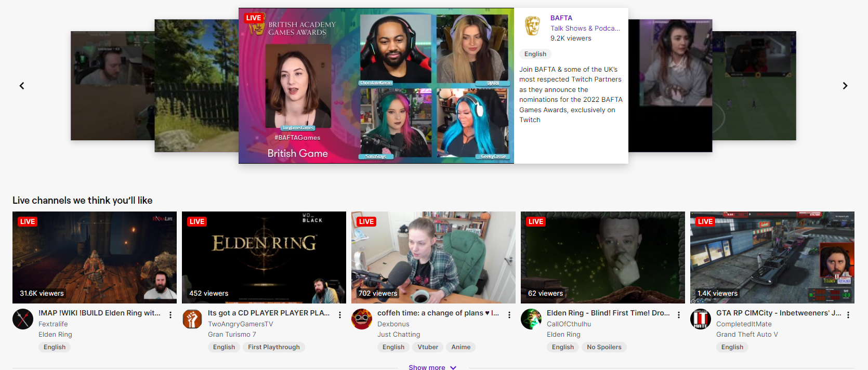Open Talk Shows & Podcasts category link

(x=585, y=28)
